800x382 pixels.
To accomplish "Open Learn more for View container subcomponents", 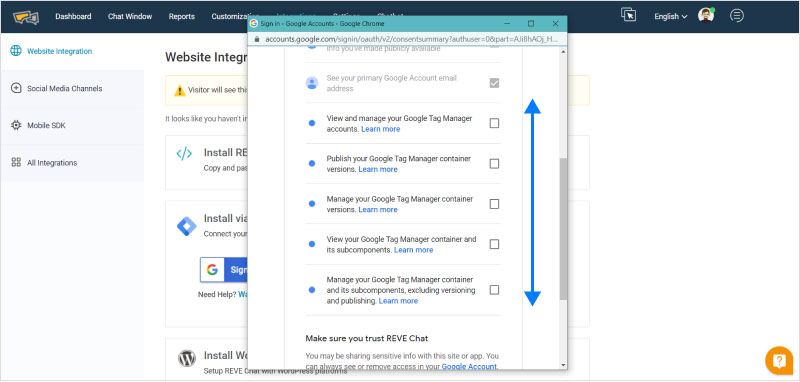I will tap(413, 250).
